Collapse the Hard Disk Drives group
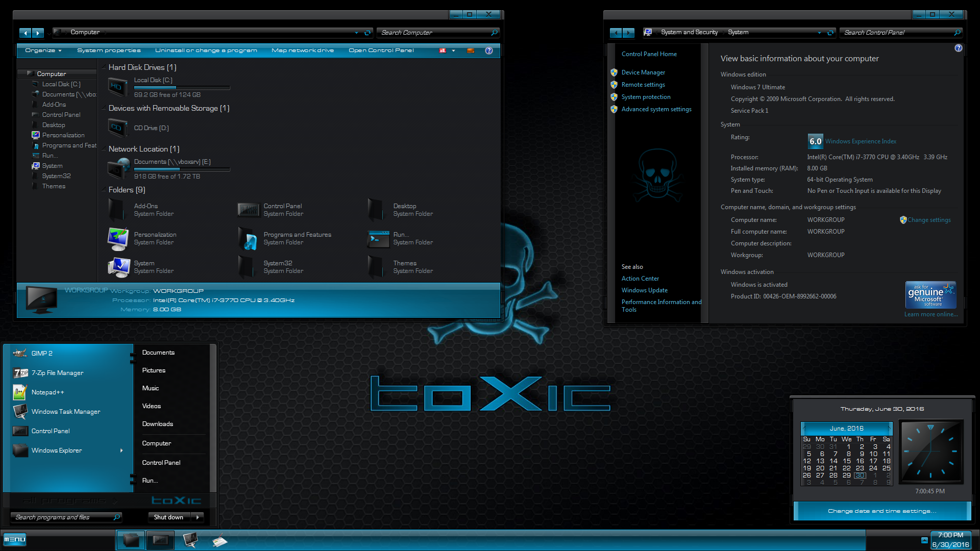The height and width of the screenshot is (551, 980). pos(104,67)
